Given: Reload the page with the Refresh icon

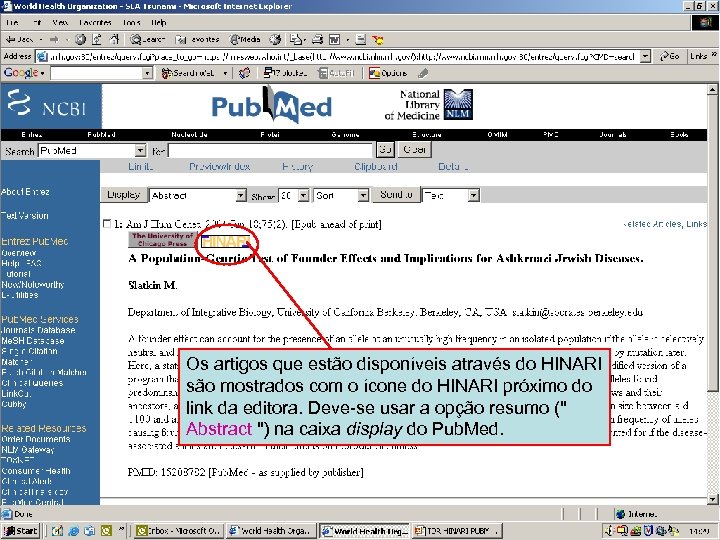Looking at the screenshot, I should tap(97, 39).
